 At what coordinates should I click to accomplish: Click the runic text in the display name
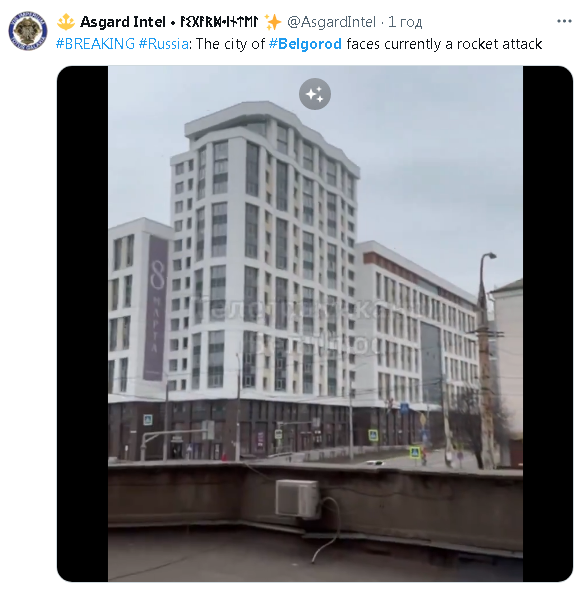coord(219,22)
